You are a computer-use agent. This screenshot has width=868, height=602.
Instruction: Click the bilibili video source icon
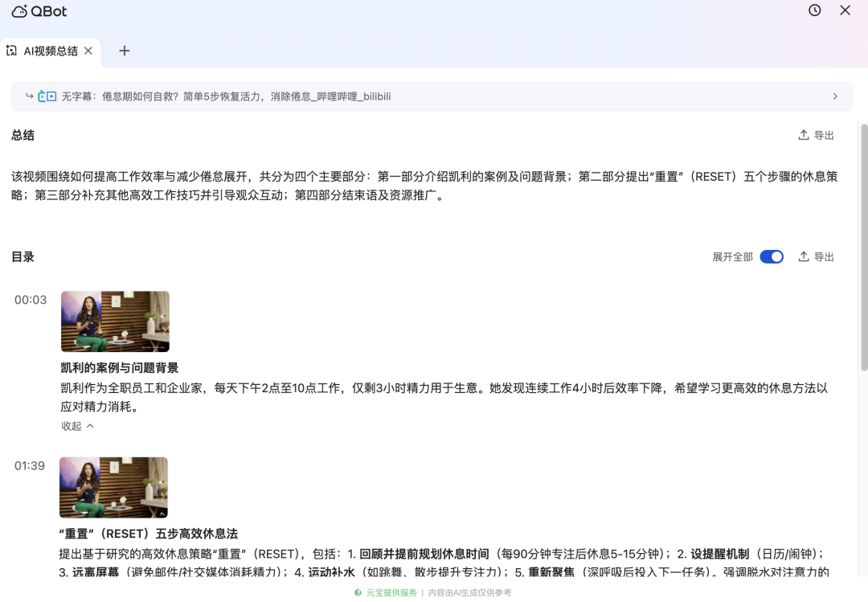point(47,96)
